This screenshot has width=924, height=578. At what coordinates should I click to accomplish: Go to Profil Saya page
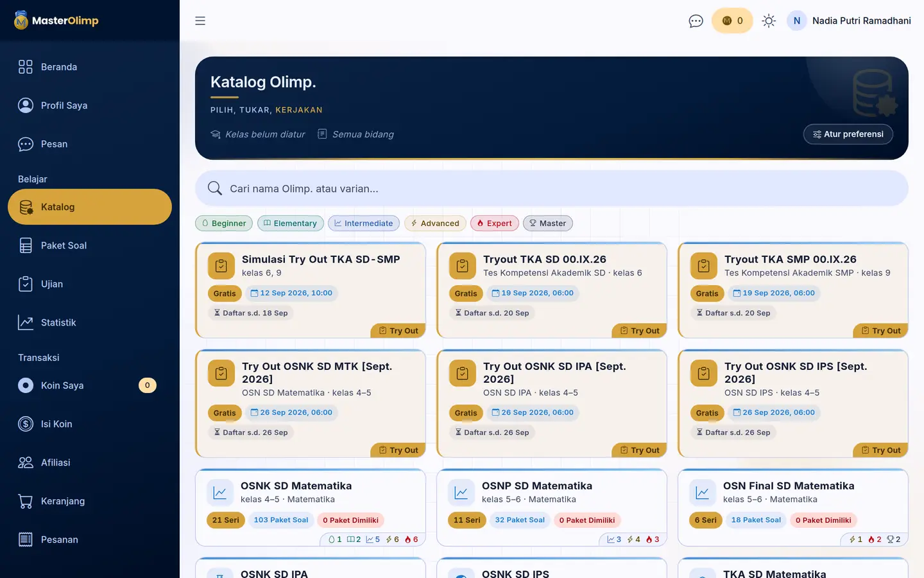[x=90, y=105]
